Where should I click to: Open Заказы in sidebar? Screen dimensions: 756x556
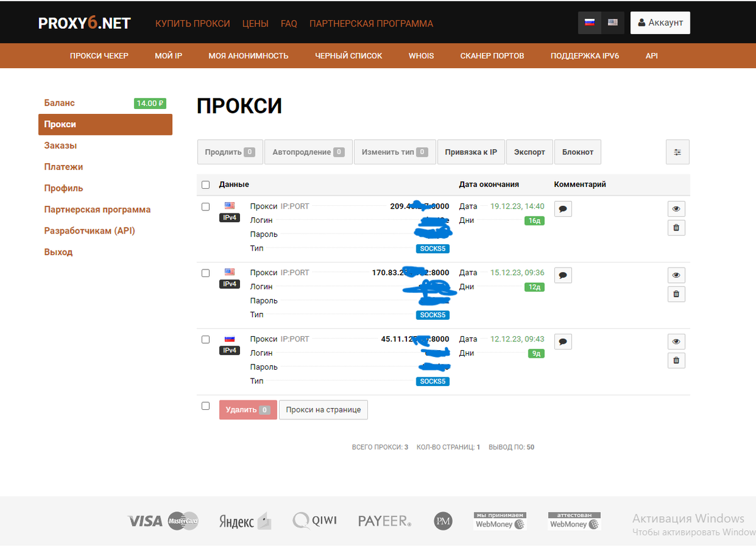tap(60, 145)
